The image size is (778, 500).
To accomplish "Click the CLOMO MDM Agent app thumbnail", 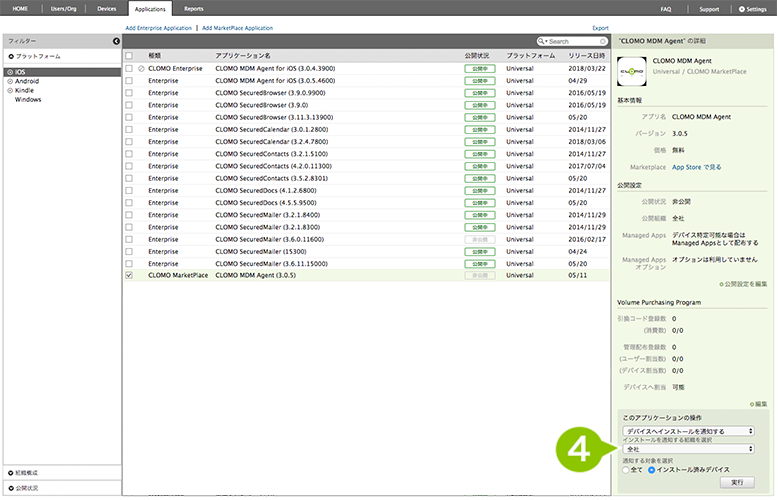I will 632,71.
